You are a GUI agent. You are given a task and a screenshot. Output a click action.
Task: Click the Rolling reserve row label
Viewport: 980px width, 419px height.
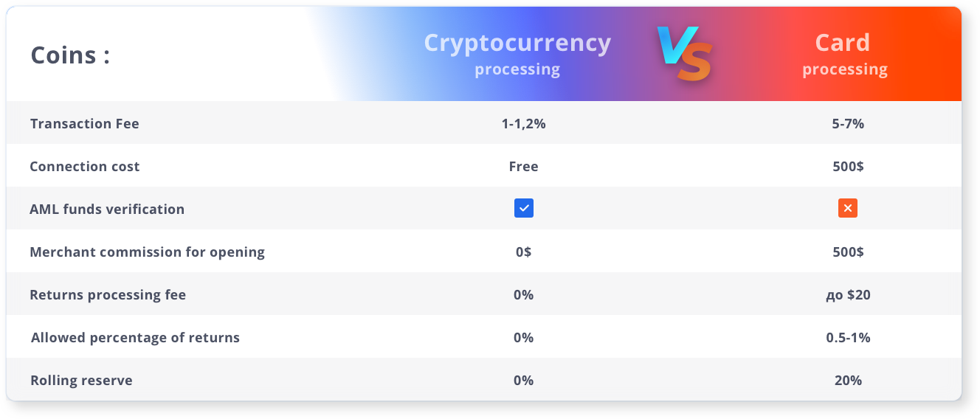pyautogui.click(x=81, y=380)
